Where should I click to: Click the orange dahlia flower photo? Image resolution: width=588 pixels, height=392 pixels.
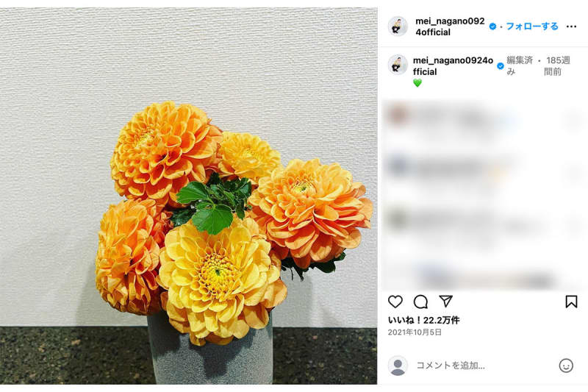coord(189,196)
